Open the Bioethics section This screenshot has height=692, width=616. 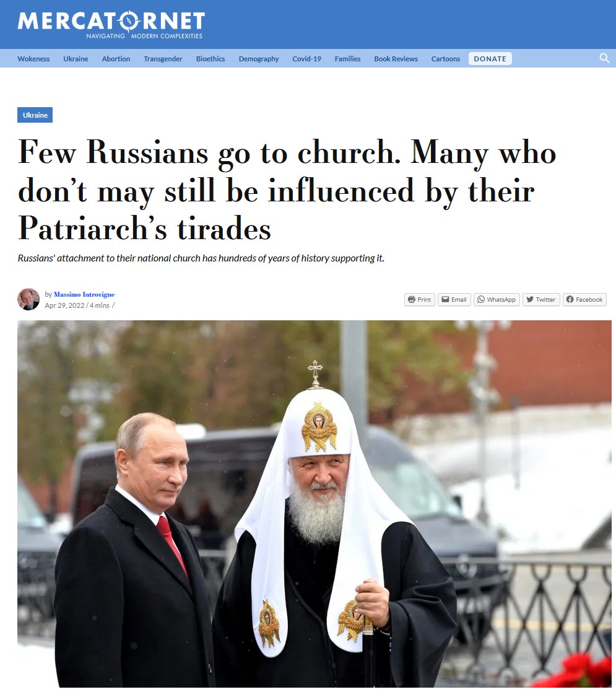point(210,59)
